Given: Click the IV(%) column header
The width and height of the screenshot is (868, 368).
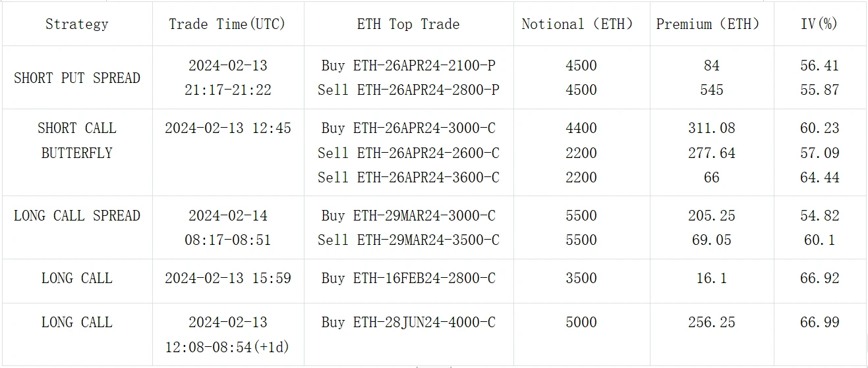Looking at the screenshot, I should pyautogui.click(x=819, y=24).
